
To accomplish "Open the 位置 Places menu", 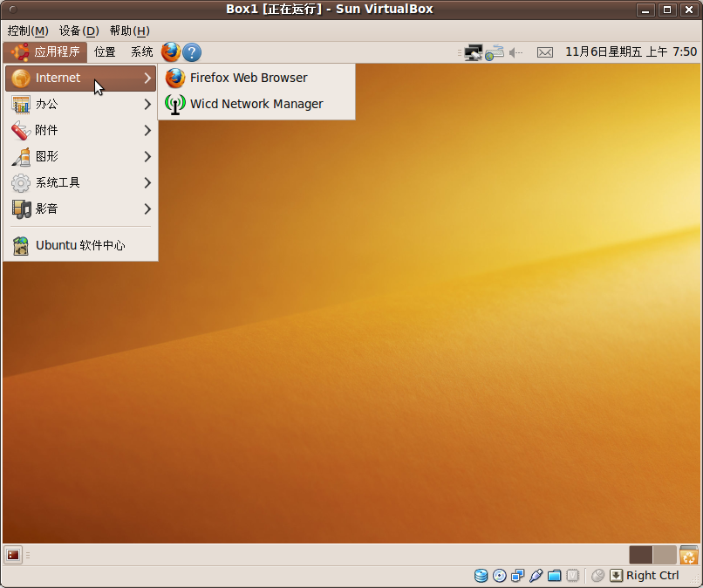I will (105, 52).
